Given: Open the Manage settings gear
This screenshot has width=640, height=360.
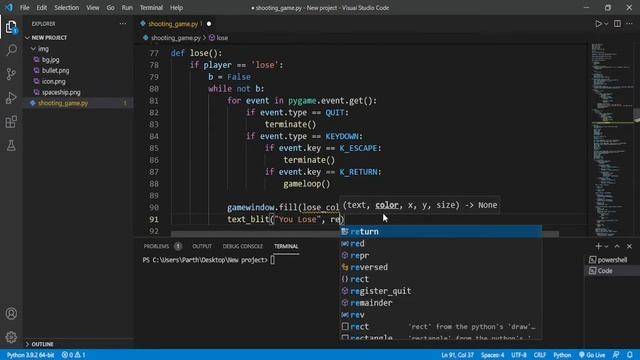Looking at the screenshot, I should click(x=11, y=337).
